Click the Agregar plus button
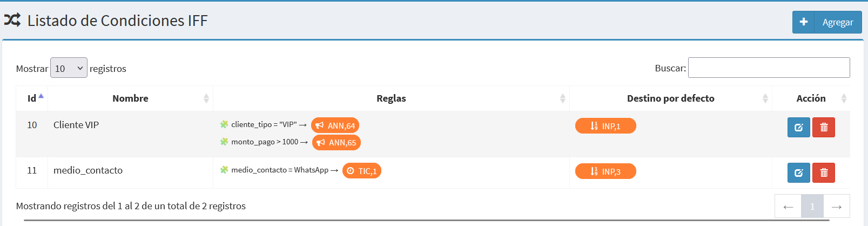The width and height of the screenshot is (868, 226). click(x=827, y=22)
